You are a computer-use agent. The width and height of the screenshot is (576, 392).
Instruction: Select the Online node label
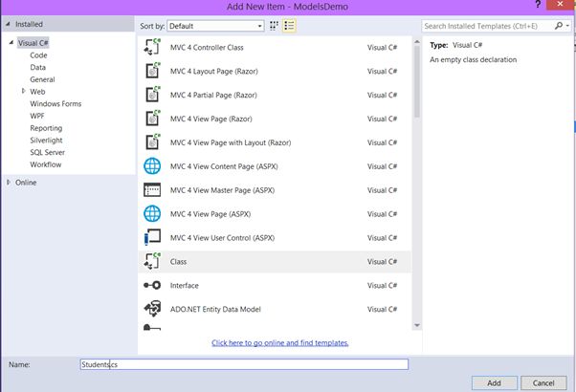pos(26,183)
